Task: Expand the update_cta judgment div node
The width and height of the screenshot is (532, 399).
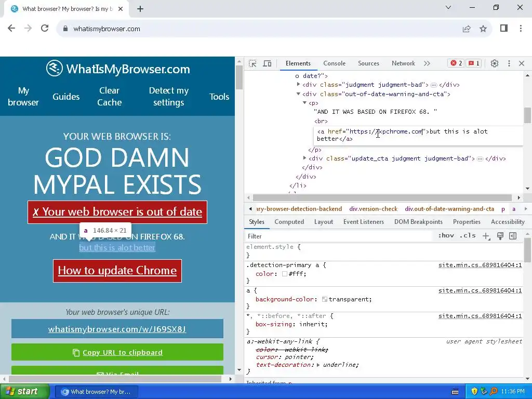Action: (304, 158)
